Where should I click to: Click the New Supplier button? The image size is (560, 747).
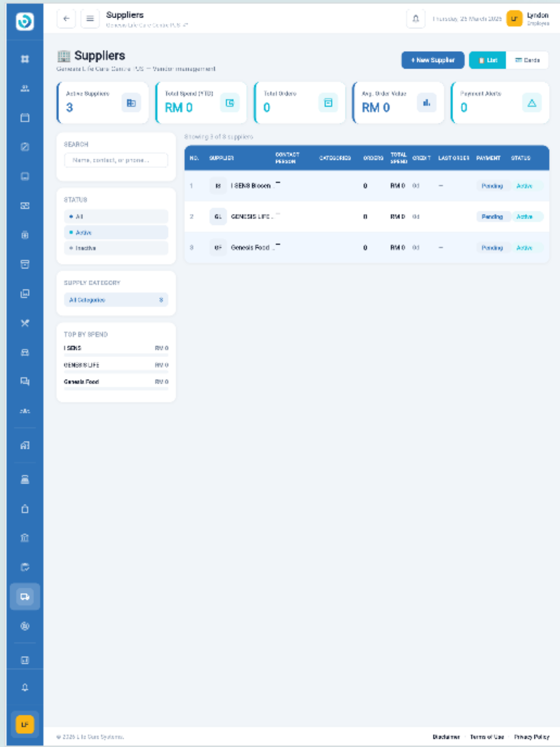(433, 60)
